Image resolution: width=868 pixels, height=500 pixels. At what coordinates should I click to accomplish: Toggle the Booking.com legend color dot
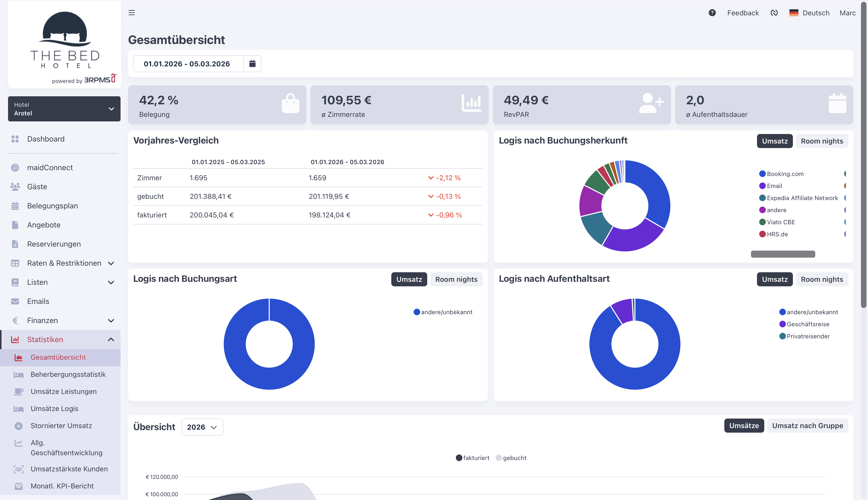pos(762,174)
